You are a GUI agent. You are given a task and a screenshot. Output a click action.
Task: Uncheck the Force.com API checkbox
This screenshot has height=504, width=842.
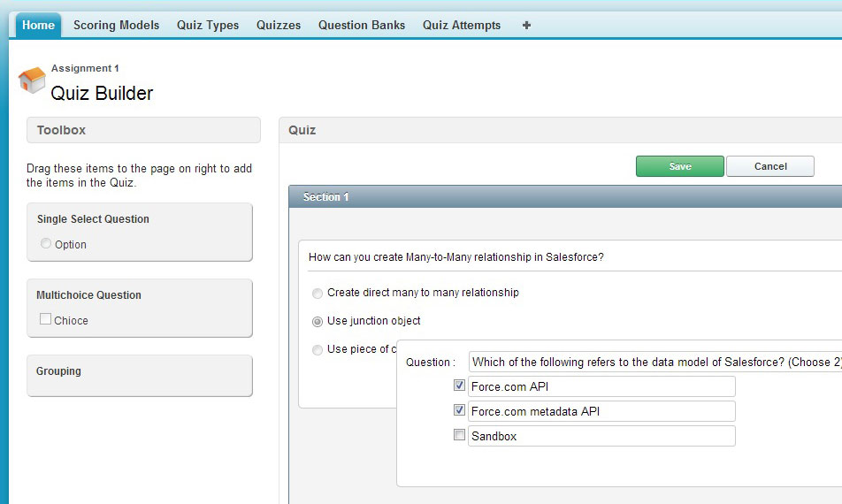[459, 386]
